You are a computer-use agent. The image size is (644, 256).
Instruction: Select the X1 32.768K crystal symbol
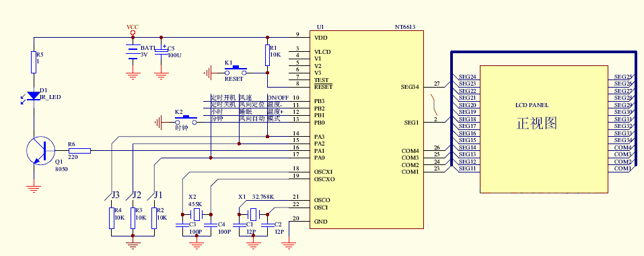point(253,214)
